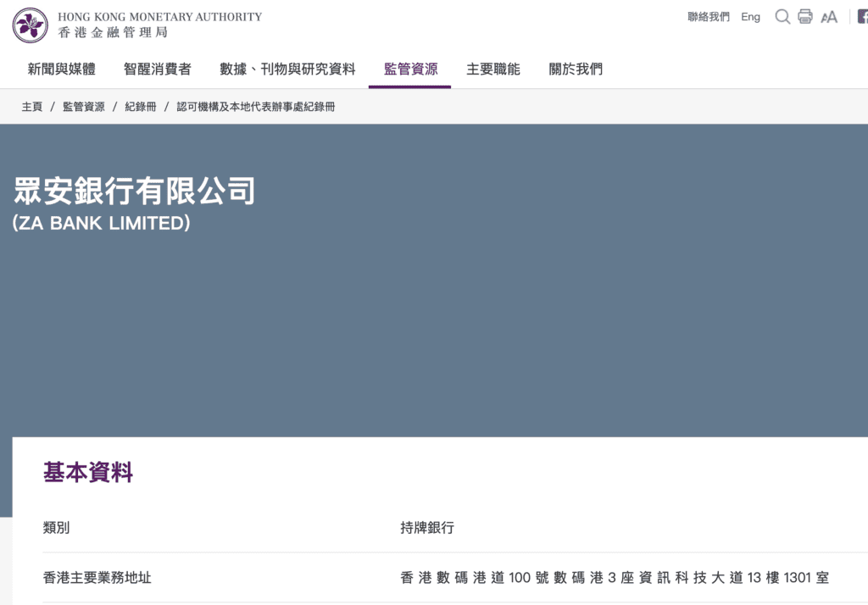
Task: Go to 主頁 breadcrumb
Action: tap(31, 107)
